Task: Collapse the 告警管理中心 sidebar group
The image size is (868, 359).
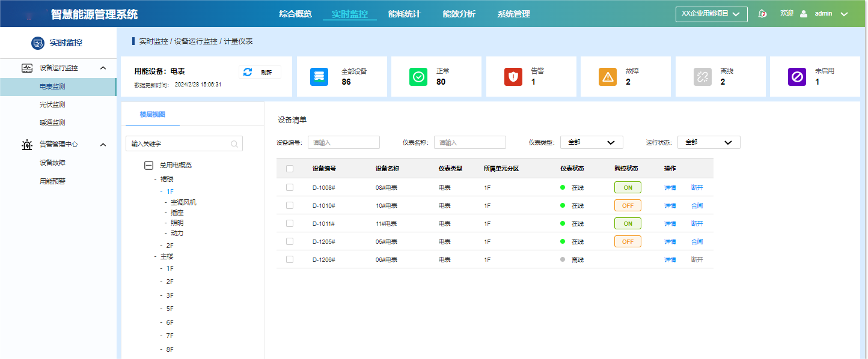Action: (103, 145)
